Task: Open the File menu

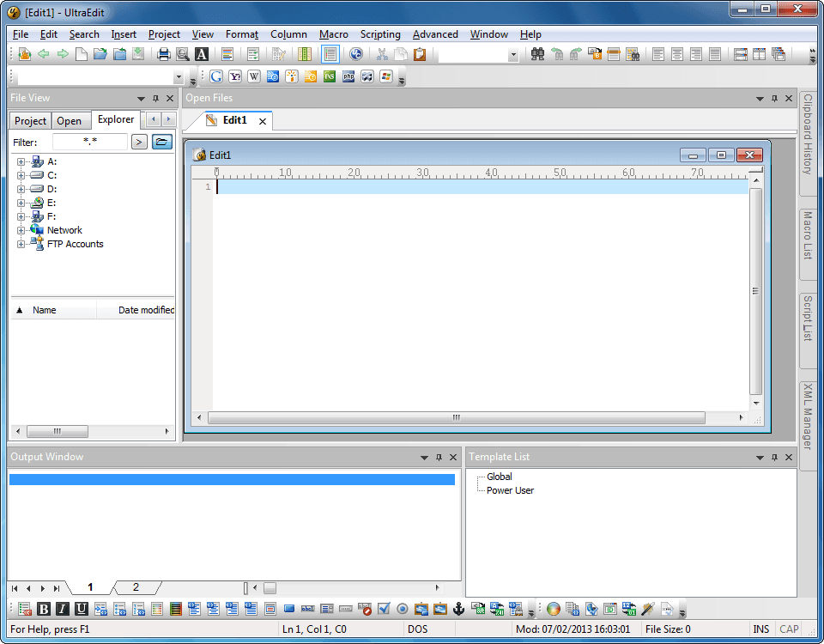Action: tap(21, 34)
